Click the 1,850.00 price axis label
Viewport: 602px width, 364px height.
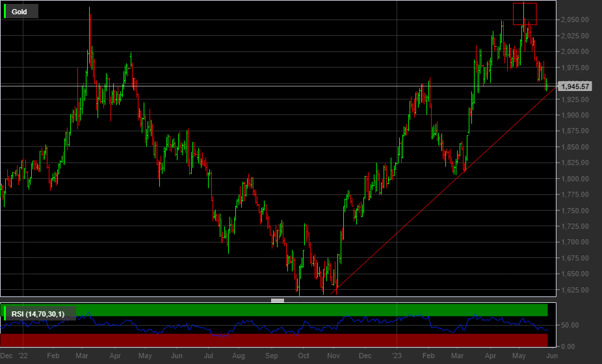tap(575, 147)
